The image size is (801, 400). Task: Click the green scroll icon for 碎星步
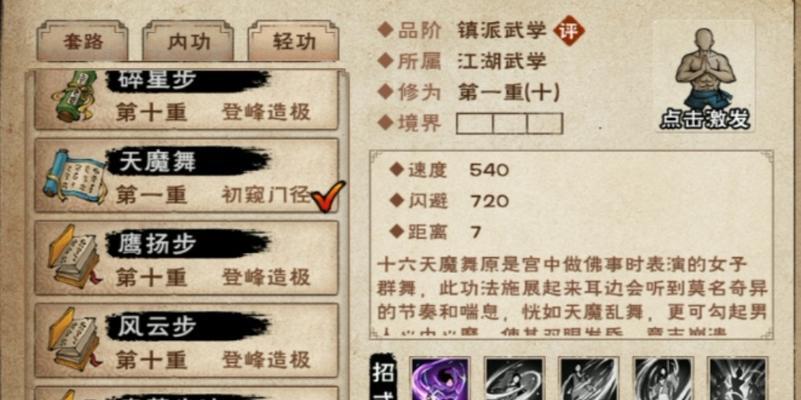click(73, 96)
